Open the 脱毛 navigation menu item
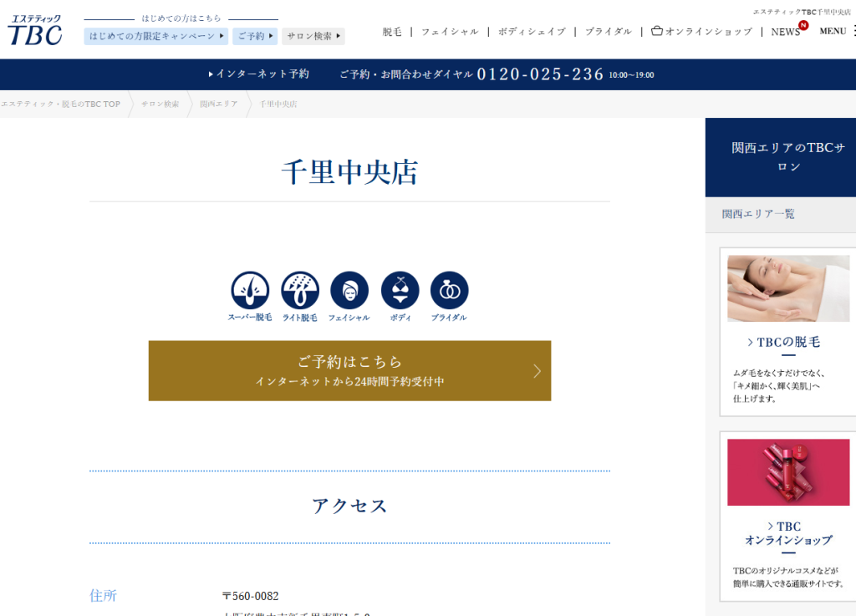The height and width of the screenshot is (616, 856). (x=392, y=32)
